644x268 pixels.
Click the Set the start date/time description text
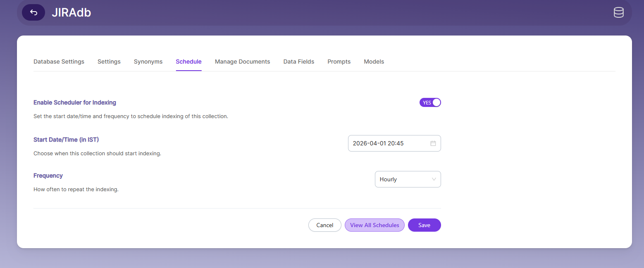[x=131, y=116]
